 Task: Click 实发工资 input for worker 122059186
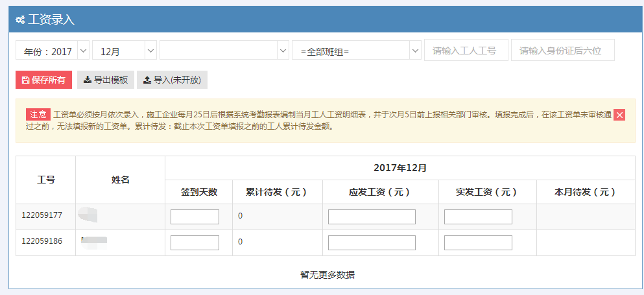click(x=478, y=242)
